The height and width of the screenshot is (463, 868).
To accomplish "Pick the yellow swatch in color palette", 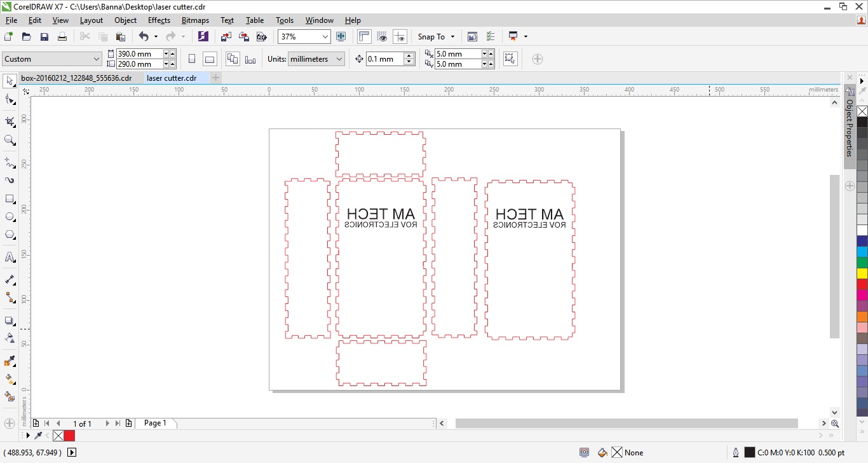I will click(862, 273).
